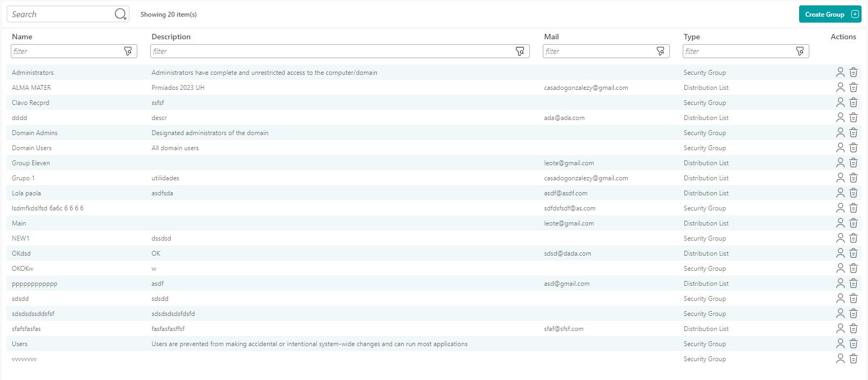Open members icon for ALMA MATER
Screen dimensions: 868x380
click(841, 87)
